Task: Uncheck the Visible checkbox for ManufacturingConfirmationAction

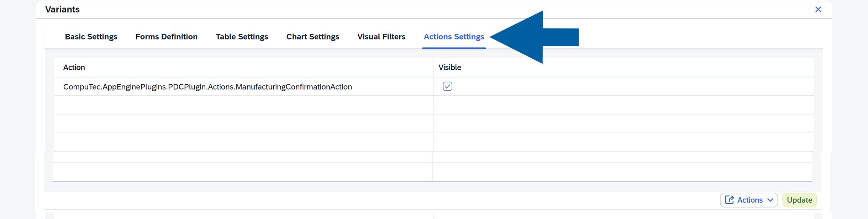Action: [447, 86]
